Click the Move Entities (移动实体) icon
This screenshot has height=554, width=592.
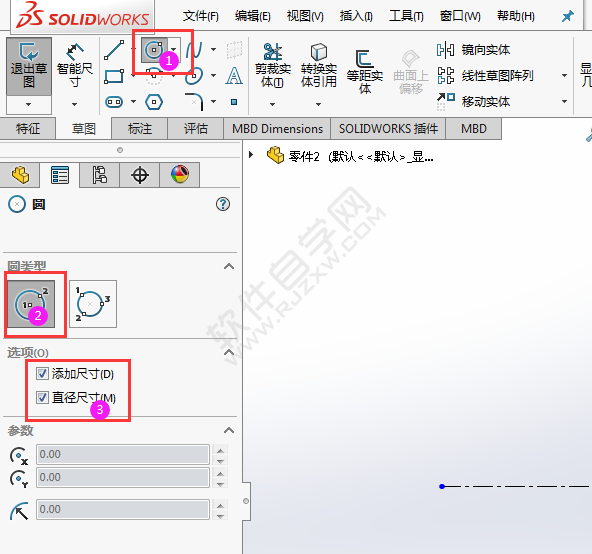tap(446, 102)
